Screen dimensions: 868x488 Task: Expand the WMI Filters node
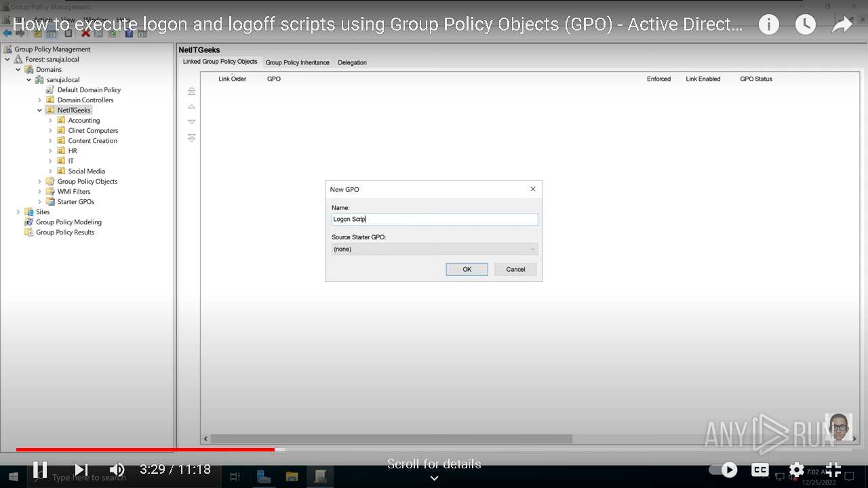click(x=39, y=191)
